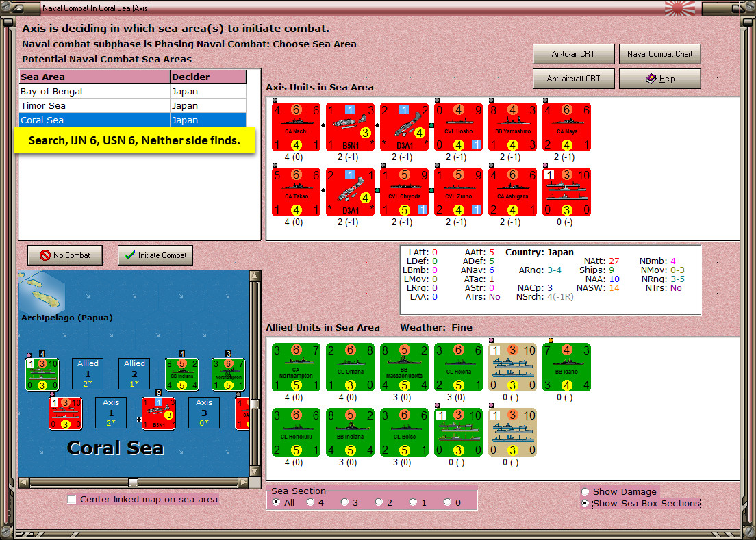Click the Initiate Combat button

pos(155,255)
